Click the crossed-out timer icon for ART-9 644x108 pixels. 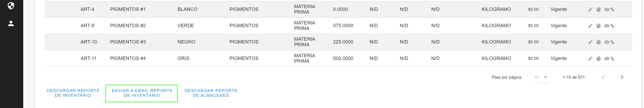[x=599, y=26]
